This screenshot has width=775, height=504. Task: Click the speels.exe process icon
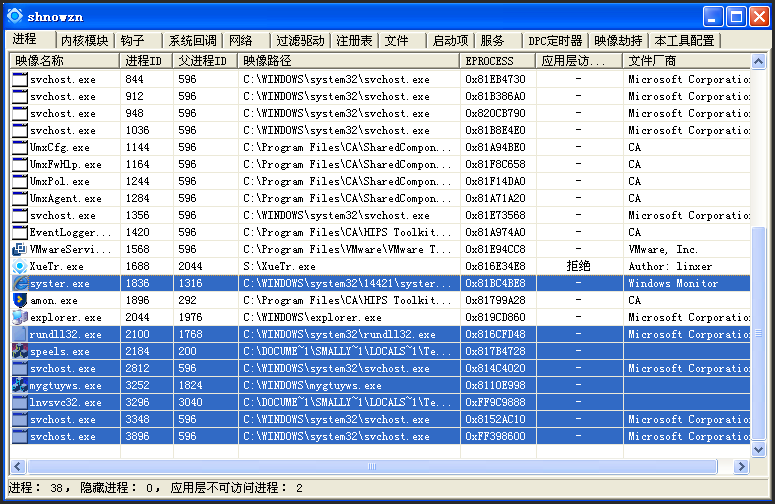pyautogui.click(x=20, y=351)
